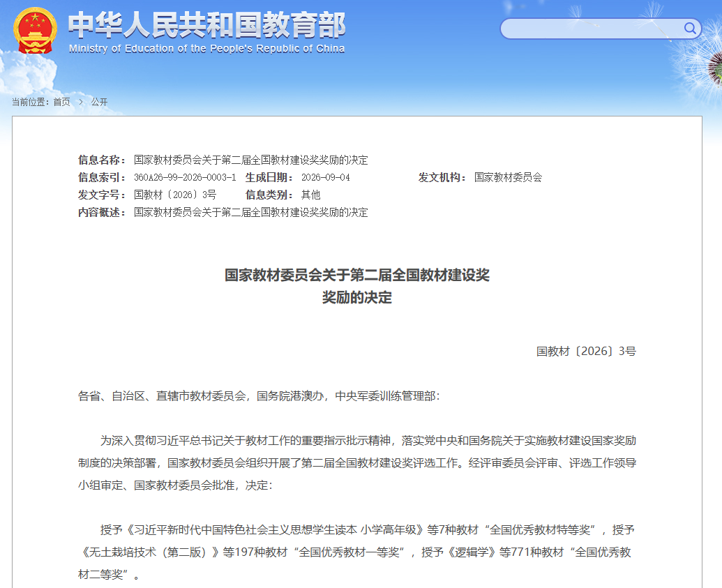Click the search magnifier icon
This screenshot has width=722, height=588.
pyautogui.click(x=690, y=29)
